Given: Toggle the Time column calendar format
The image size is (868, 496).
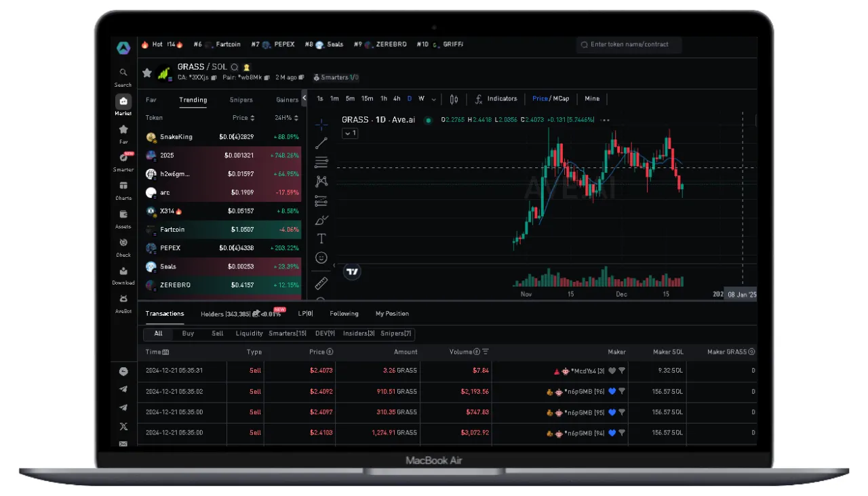Looking at the screenshot, I should (166, 352).
